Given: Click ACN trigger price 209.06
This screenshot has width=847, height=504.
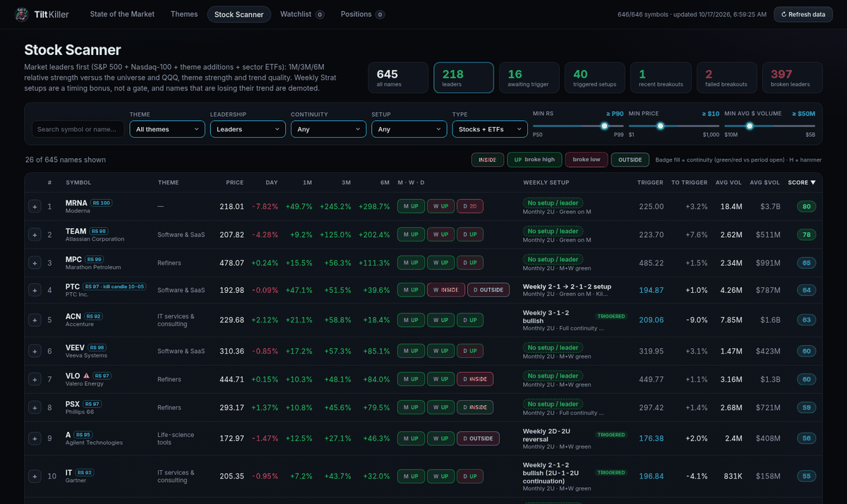Looking at the screenshot, I should (x=651, y=320).
